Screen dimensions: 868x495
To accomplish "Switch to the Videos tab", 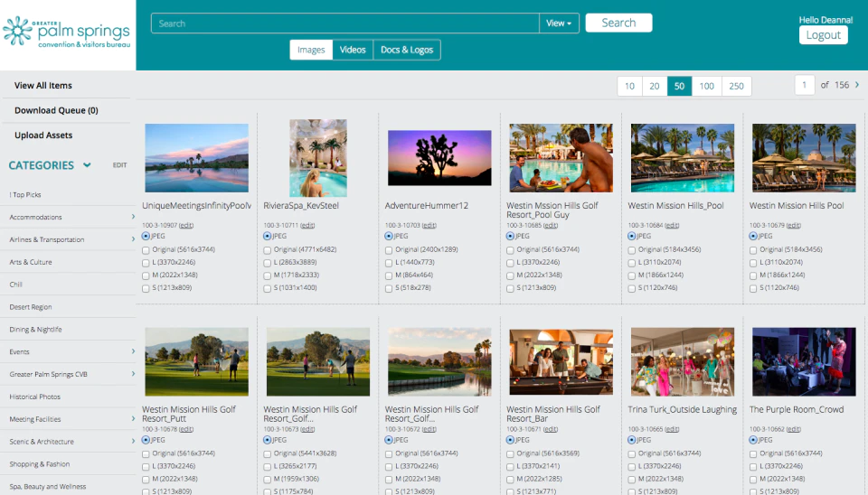I will (353, 50).
